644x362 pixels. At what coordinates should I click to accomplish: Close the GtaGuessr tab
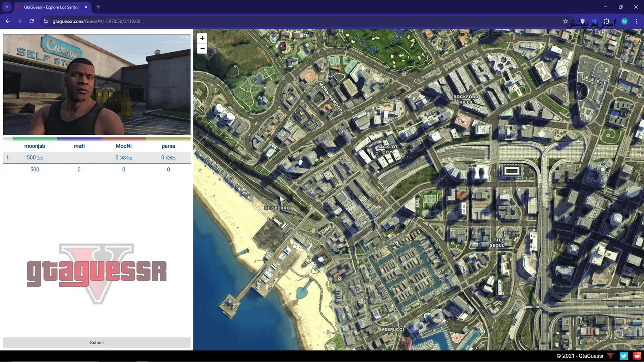pos(86,7)
